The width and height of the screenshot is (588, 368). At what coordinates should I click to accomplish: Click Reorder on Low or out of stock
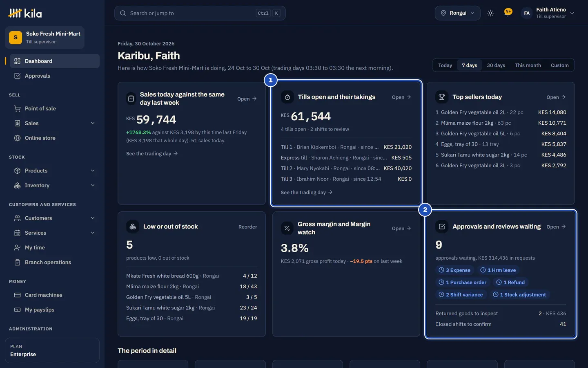click(x=248, y=227)
